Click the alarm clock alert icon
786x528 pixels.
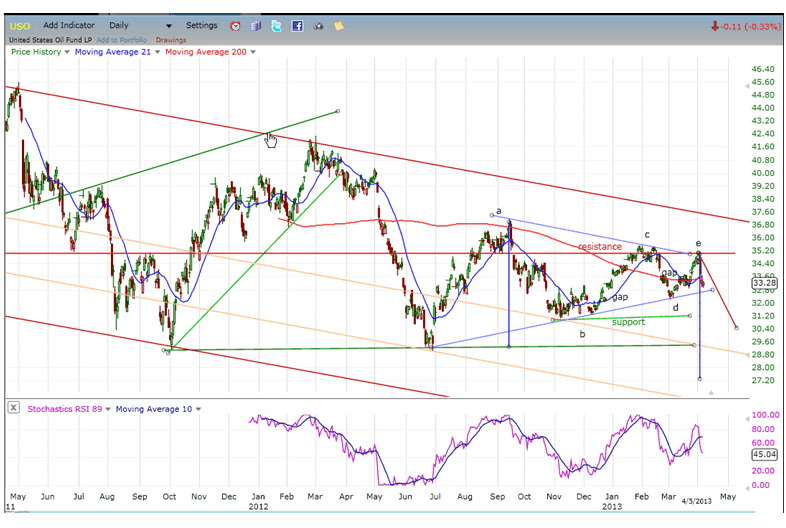[x=235, y=25]
